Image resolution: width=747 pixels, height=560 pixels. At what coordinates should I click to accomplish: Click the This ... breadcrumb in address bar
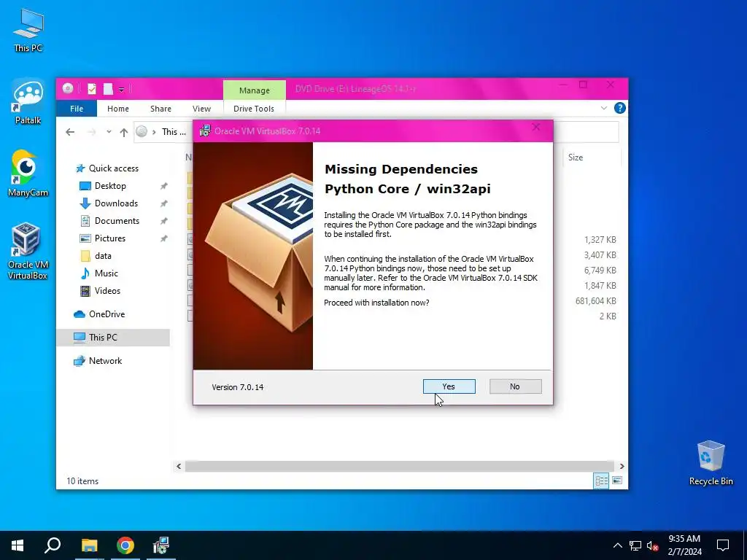coord(174,132)
